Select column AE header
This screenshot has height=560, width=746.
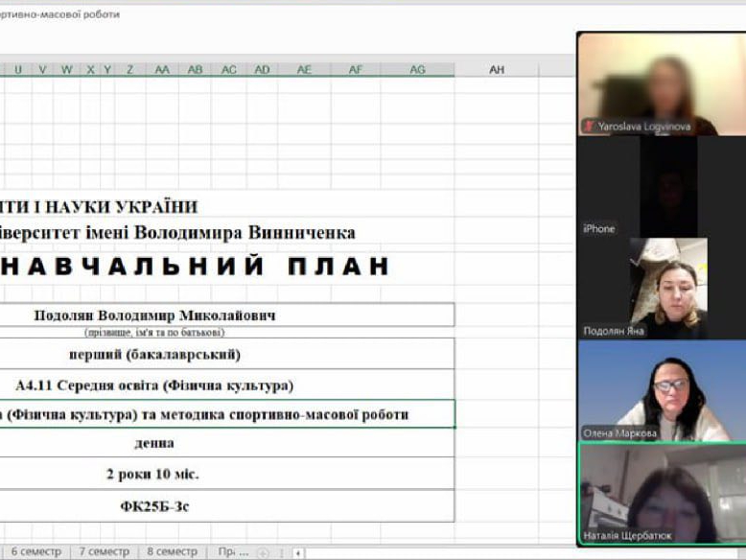pos(305,69)
